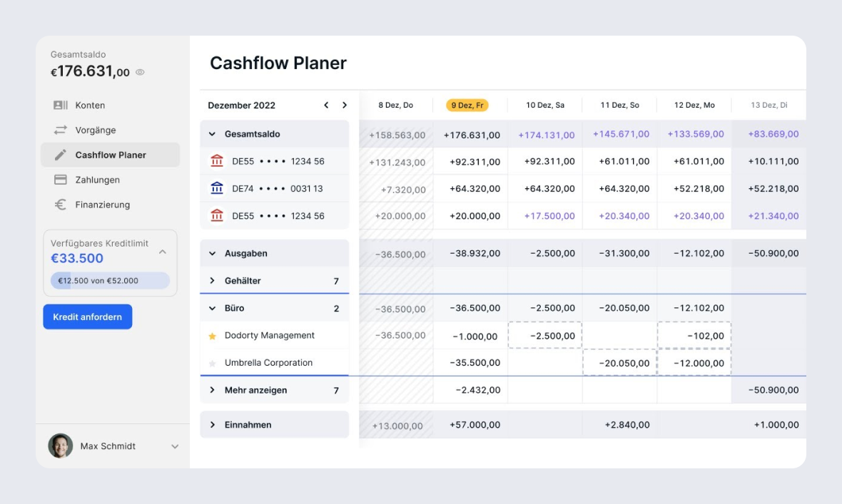Click the Cashflow Planer pencil icon
This screenshot has width=842, height=504.
tap(61, 155)
